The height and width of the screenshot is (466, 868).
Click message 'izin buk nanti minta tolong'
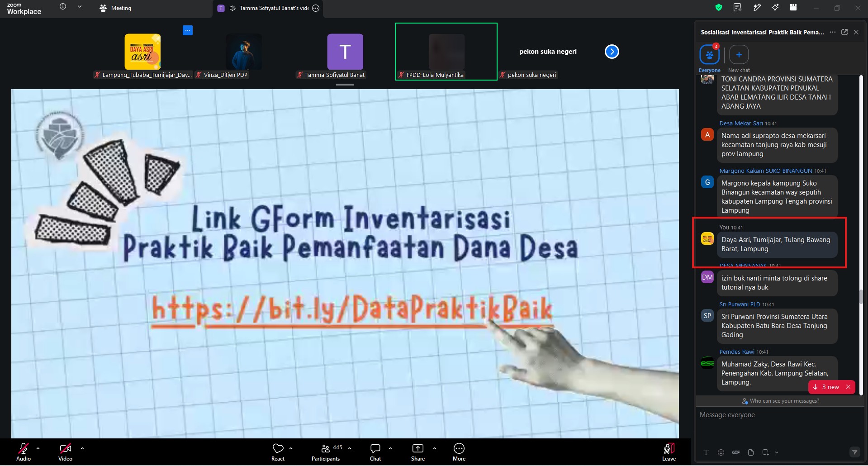[x=776, y=283]
